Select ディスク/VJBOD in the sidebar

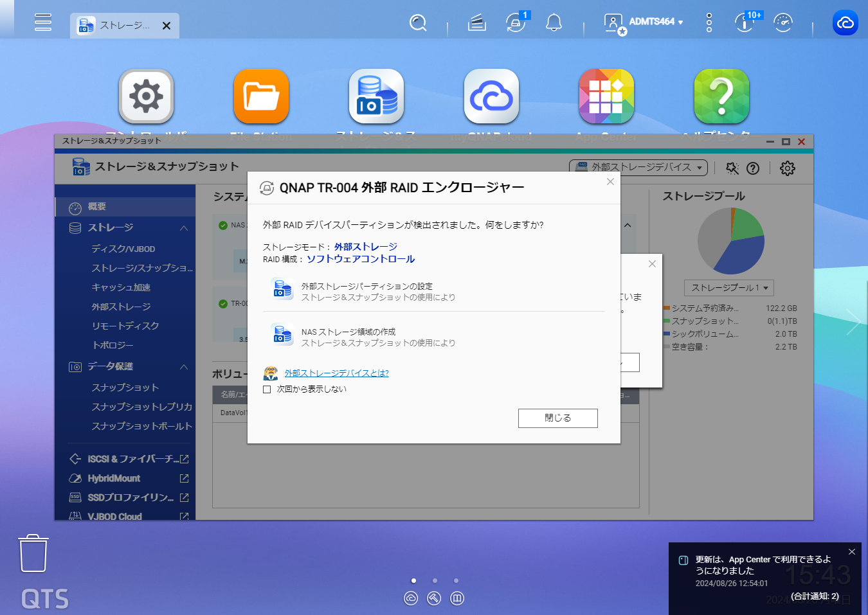(x=123, y=249)
